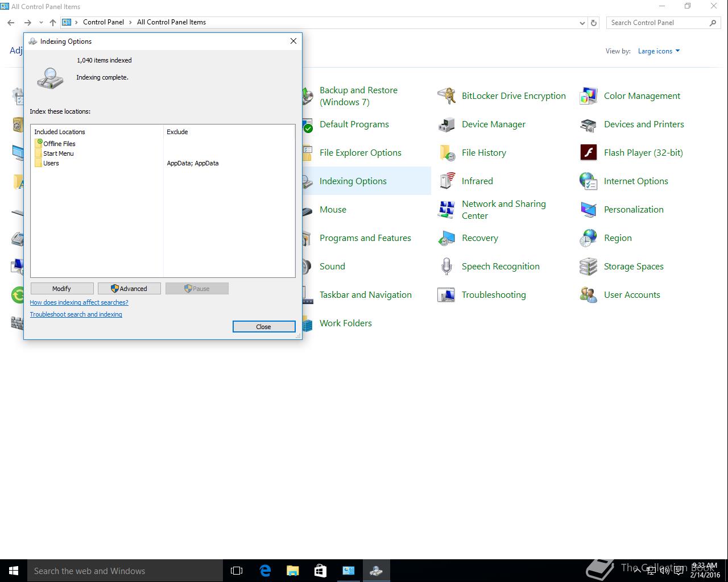Screen dimensions: 728x582
Task: Open File Explorer from the taskbar
Action: pyautogui.click(x=293, y=571)
